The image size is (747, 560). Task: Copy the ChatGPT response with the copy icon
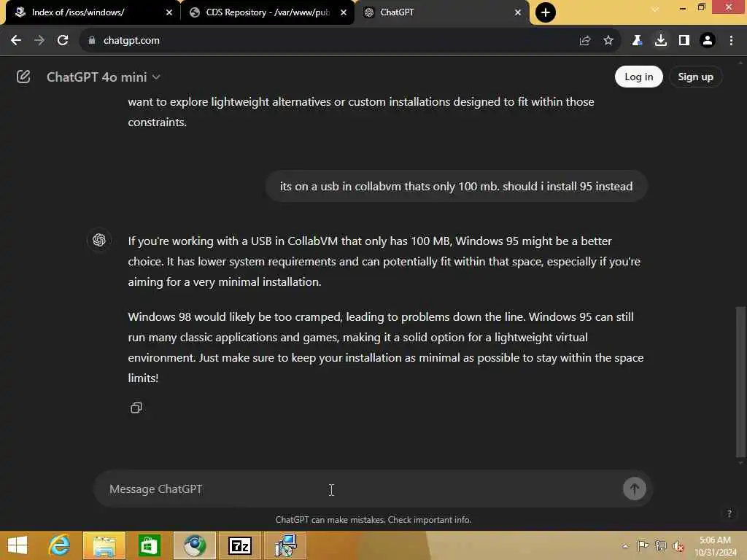(x=136, y=408)
